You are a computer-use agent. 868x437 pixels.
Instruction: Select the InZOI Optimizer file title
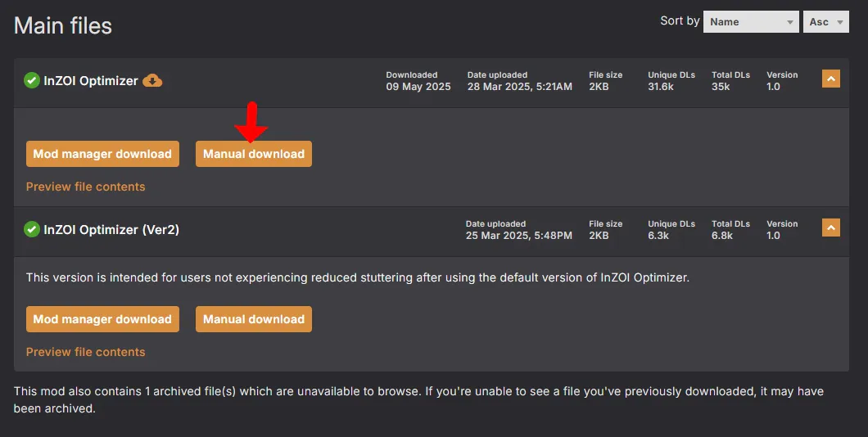pyautogui.click(x=91, y=81)
